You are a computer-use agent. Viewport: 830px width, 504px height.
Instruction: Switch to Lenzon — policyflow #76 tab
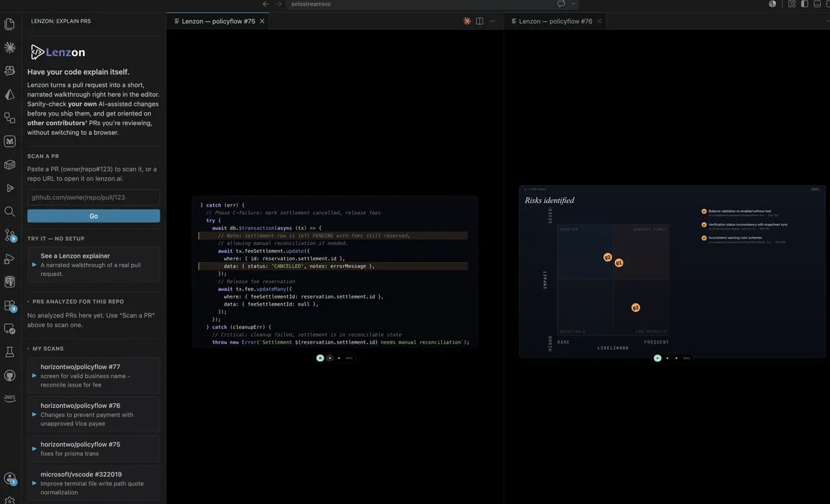pos(555,21)
